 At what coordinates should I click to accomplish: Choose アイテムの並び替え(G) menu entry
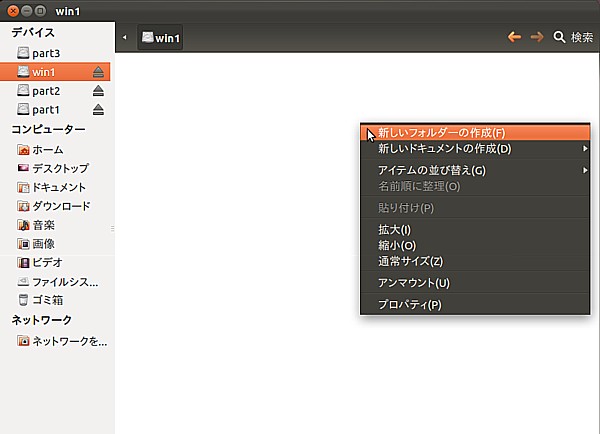pyautogui.click(x=475, y=170)
